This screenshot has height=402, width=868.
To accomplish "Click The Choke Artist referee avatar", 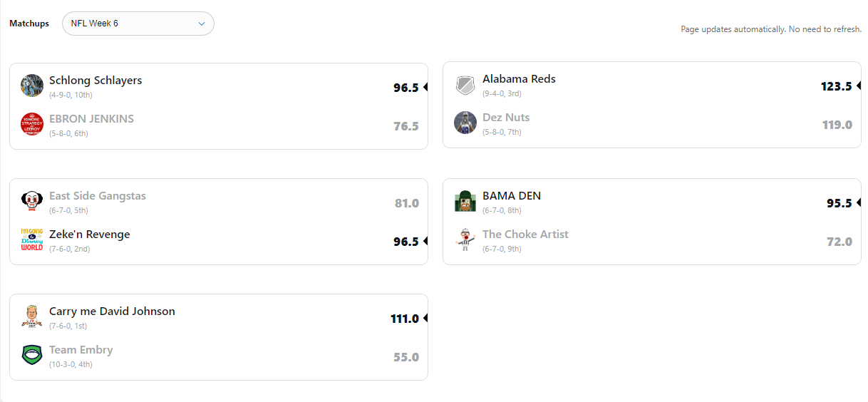I will pyautogui.click(x=465, y=239).
